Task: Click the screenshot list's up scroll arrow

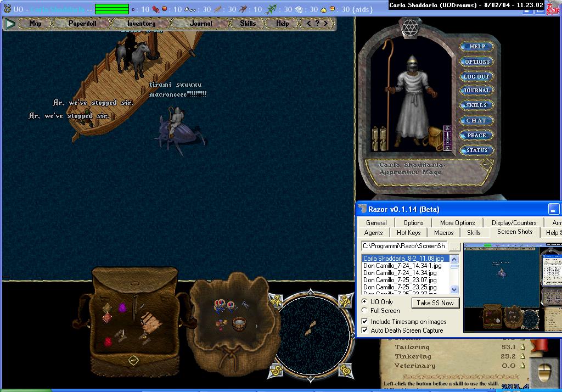Action: (454, 259)
